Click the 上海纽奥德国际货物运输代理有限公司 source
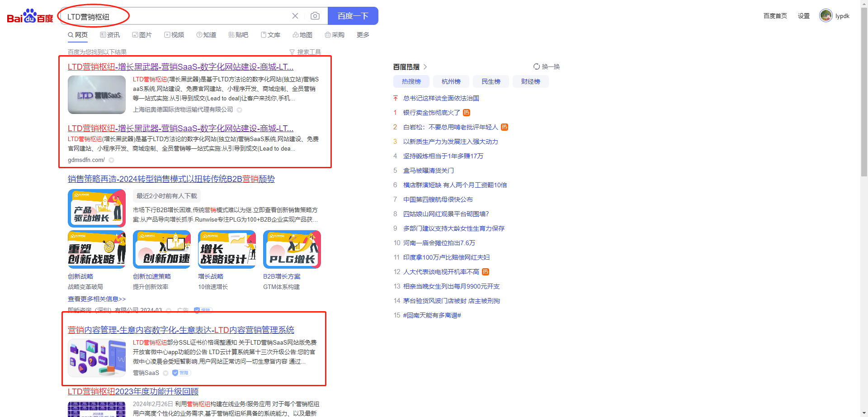The width and height of the screenshot is (868, 417). [x=183, y=110]
